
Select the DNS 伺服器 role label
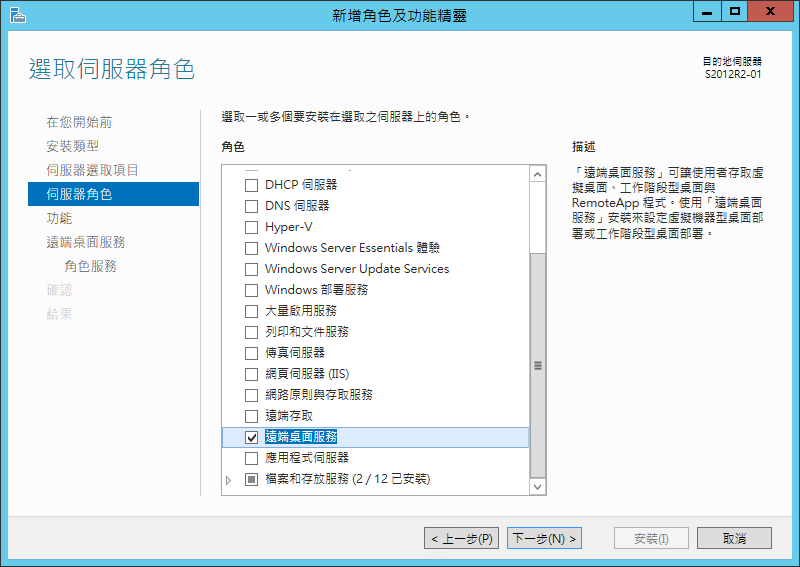(x=297, y=206)
